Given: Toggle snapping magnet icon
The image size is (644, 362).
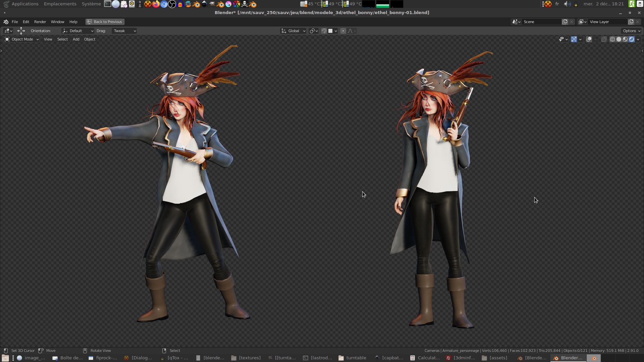Looking at the screenshot, I should [324, 31].
